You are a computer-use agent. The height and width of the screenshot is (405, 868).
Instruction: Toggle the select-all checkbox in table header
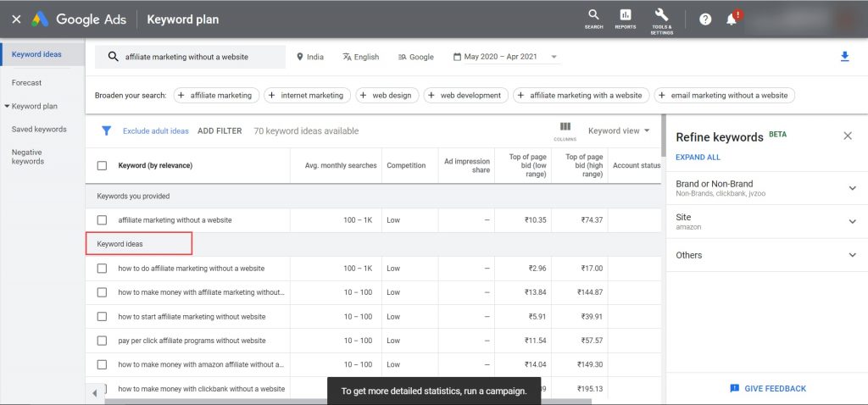pyautogui.click(x=102, y=165)
